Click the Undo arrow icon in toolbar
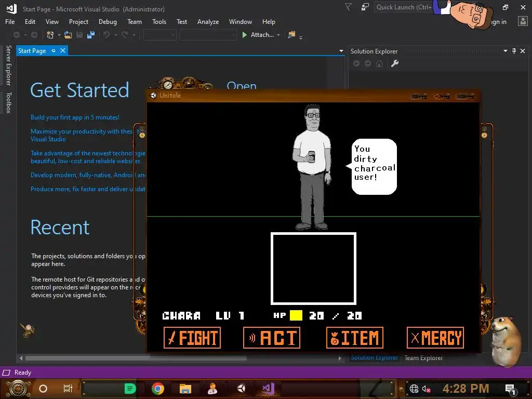This screenshot has width=532, height=399. tap(107, 35)
